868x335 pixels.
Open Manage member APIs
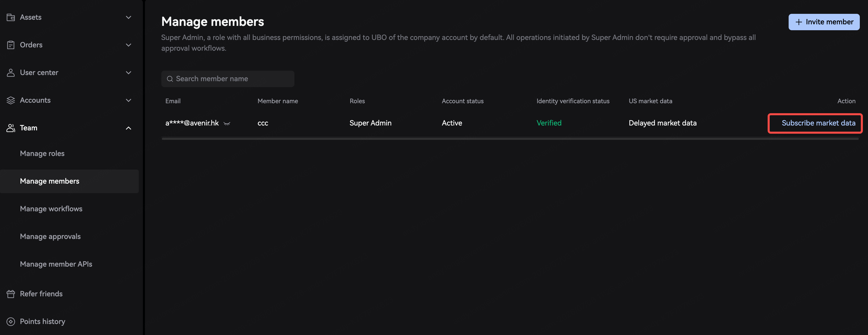56,264
